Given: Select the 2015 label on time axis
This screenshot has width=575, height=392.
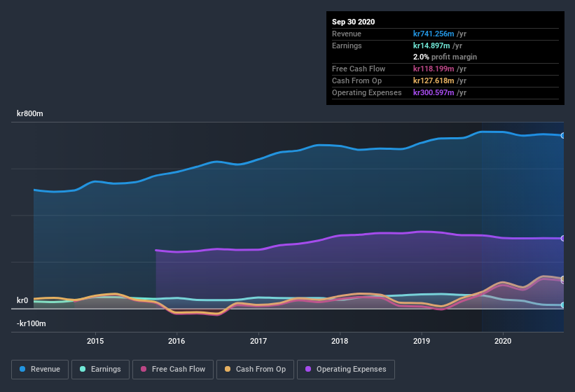Looking at the screenshot, I should tap(95, 341).
